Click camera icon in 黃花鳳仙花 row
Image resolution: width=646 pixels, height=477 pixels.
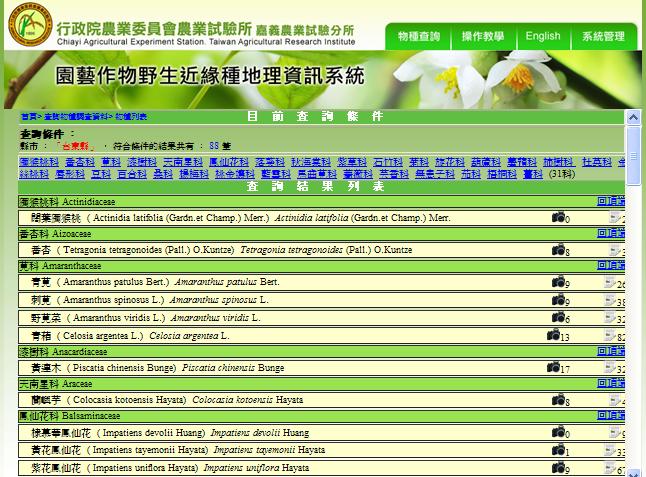558,450
